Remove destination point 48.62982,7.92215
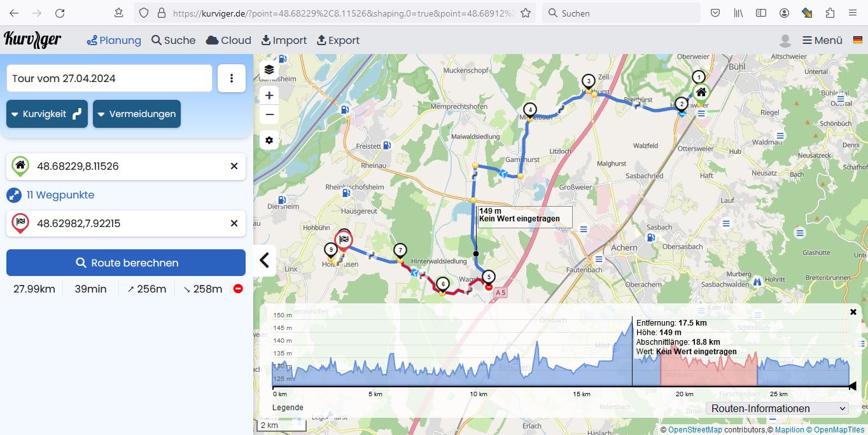Image resolution: width=868 pixels, height=435 pixels. pyautogui.click(x=234, y=223)
